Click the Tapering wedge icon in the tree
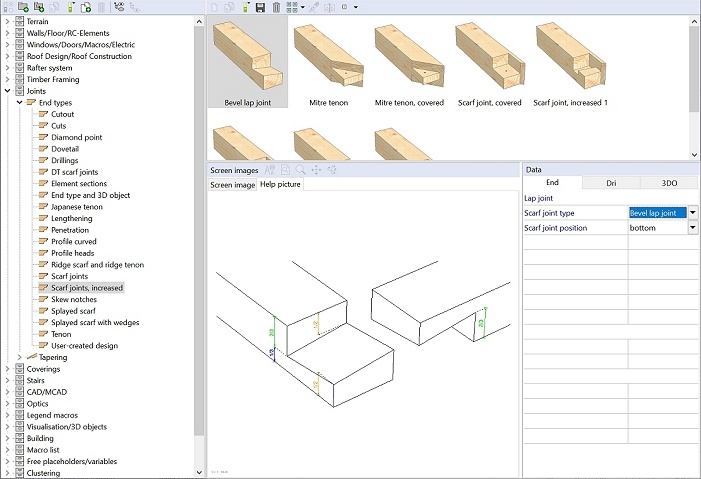Screen dimensions: 701x479 pyautogui.click(x=31, y=356)
